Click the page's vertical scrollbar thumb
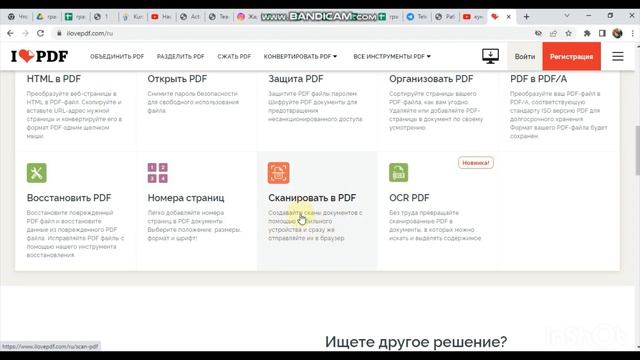Screen dimensions: 640x360 point(637,151)
